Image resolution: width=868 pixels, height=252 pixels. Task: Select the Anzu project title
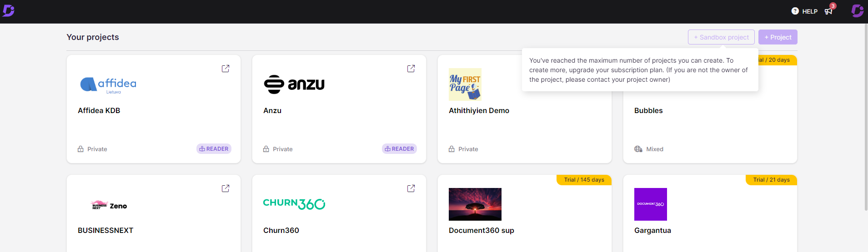point(272,111)
